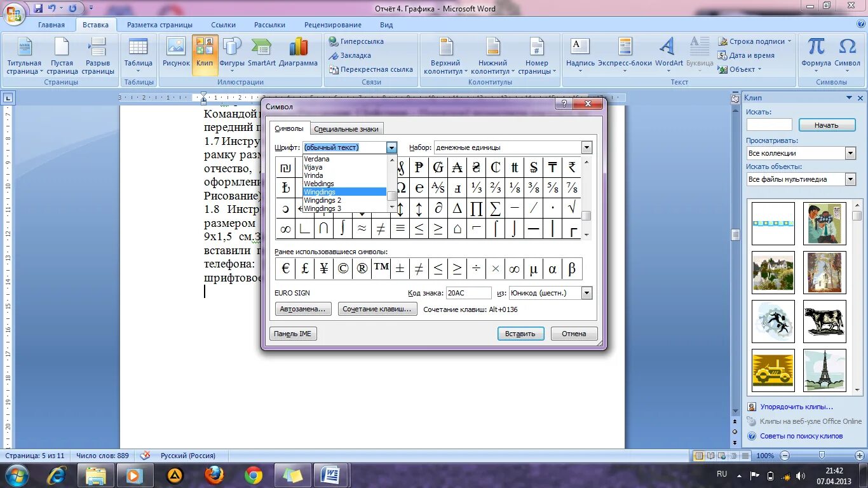Screen dimensions: 868x488
Task: Select the Eiffel Tower clip thumbnail
Action: (x=825, y=370)
